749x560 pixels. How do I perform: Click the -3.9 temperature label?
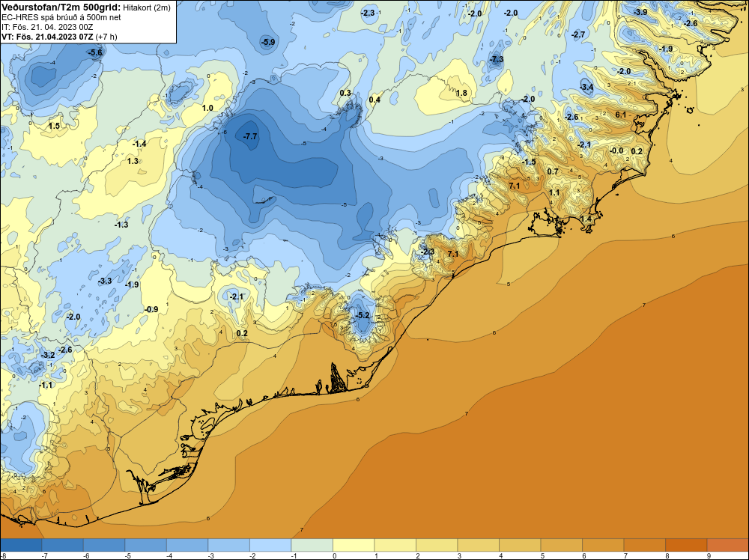(x=640, y=12)
